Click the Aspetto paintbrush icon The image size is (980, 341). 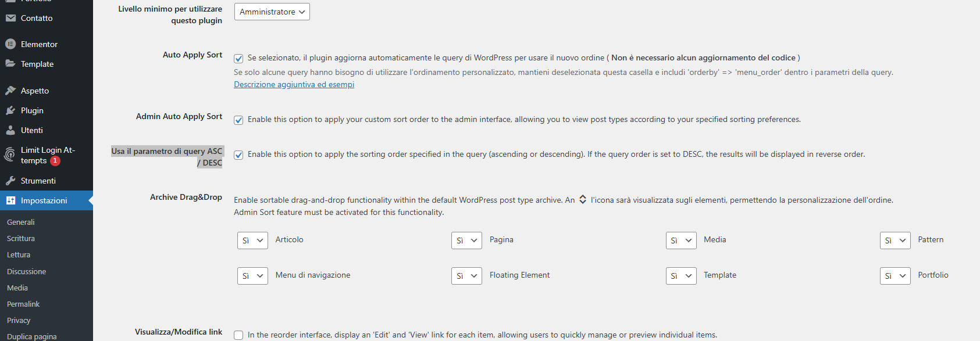click(x=10, y=91)
